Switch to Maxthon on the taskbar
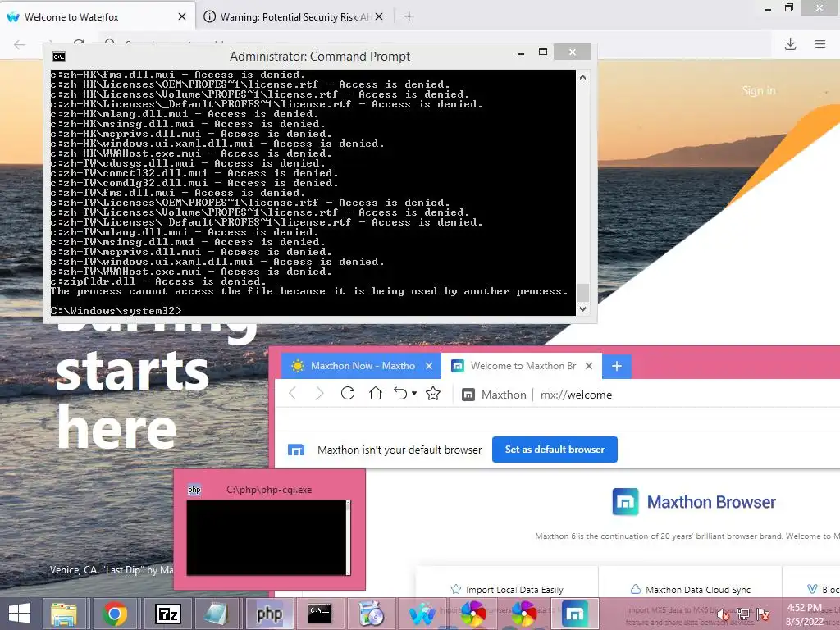Viewport: 840px width, 630px height. (575, 614)
